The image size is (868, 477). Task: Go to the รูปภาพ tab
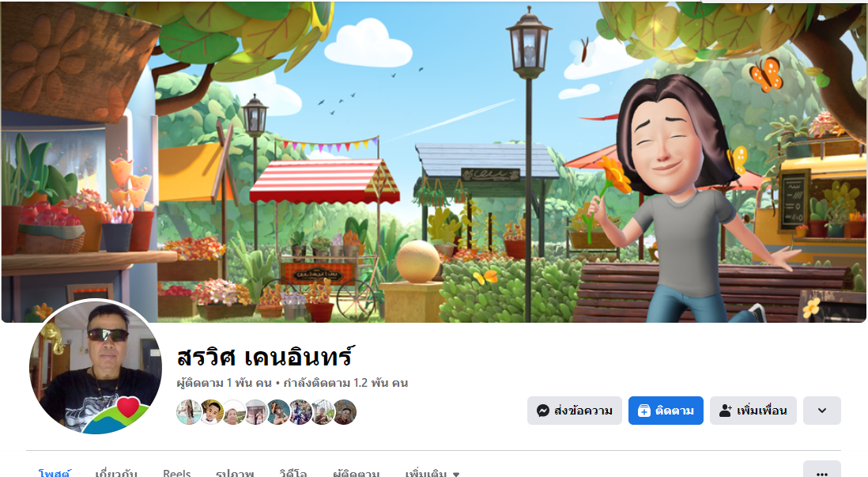click(235, 473)
